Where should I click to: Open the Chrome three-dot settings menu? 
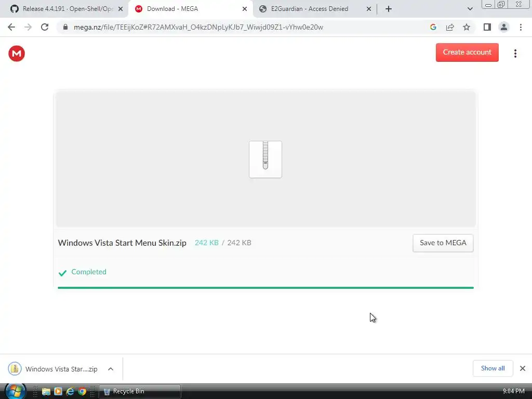(521, 27)
